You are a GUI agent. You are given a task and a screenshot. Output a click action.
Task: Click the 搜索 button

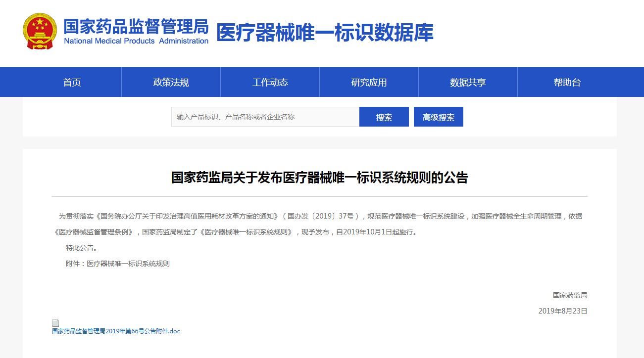(x=384, y=117)
